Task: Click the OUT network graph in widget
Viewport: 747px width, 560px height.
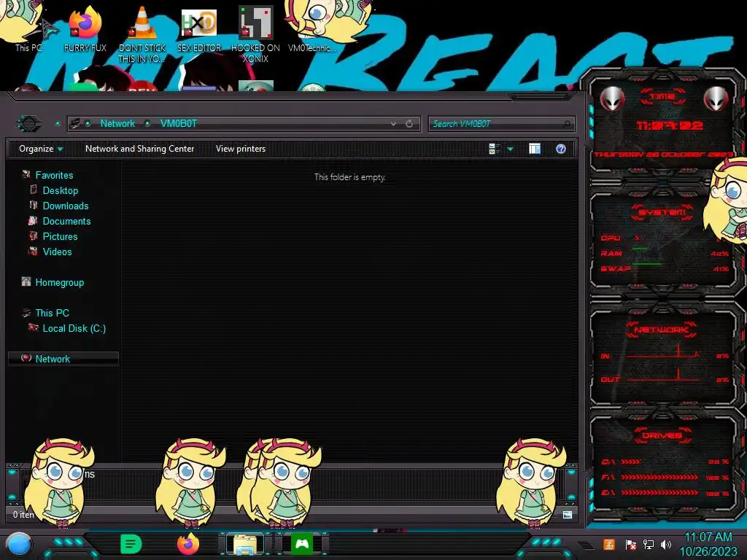Action: pyautogui.click(x=662, y=374)
